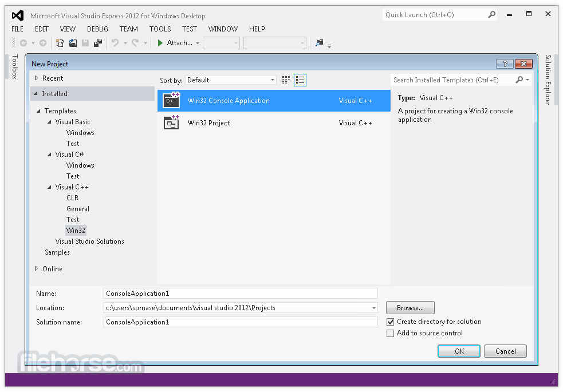Toggle Create directory for solution checkbox

click(390, 322)
